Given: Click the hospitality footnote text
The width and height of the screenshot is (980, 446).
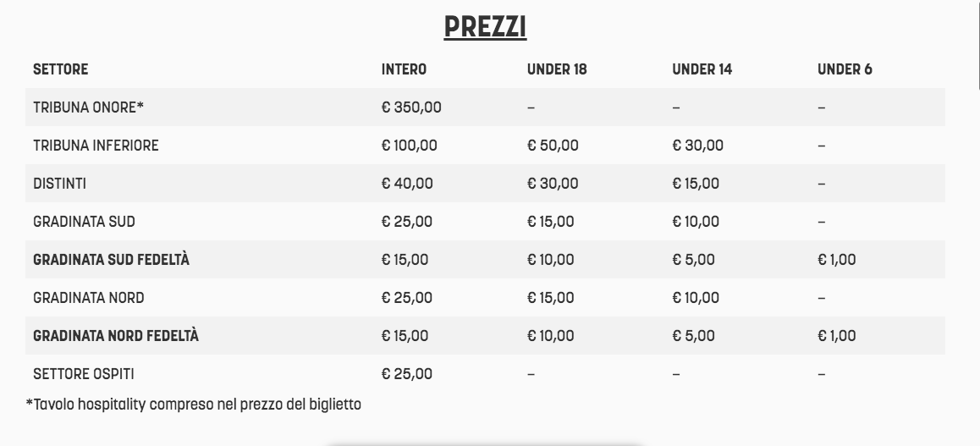Looking at the screenshot, I should click(x=193, y=405).
